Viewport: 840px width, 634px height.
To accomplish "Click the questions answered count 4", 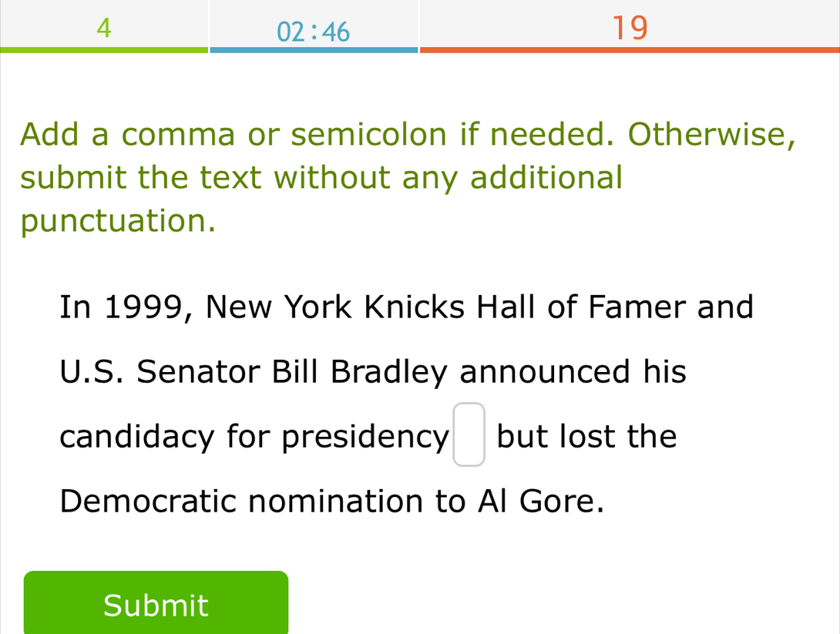I will pyautogui.click(x=104, y=29).
